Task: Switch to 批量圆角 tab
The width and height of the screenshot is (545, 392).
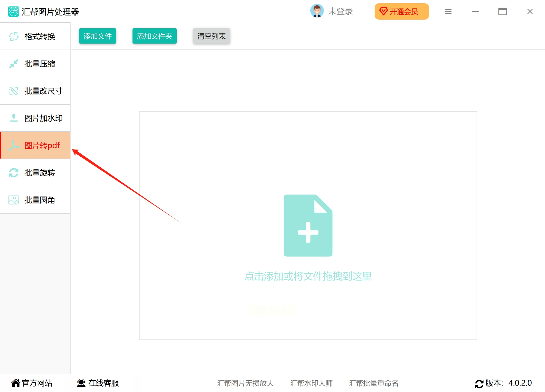Action: [x=35, y=200]
